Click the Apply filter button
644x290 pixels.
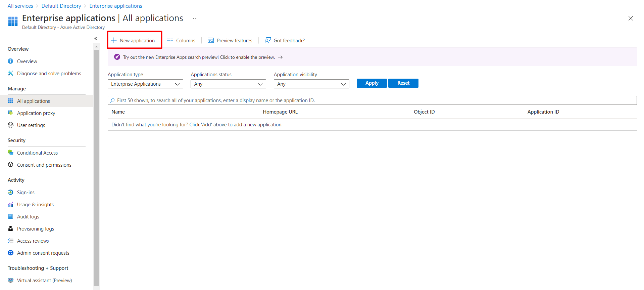[x=372, y=83]
